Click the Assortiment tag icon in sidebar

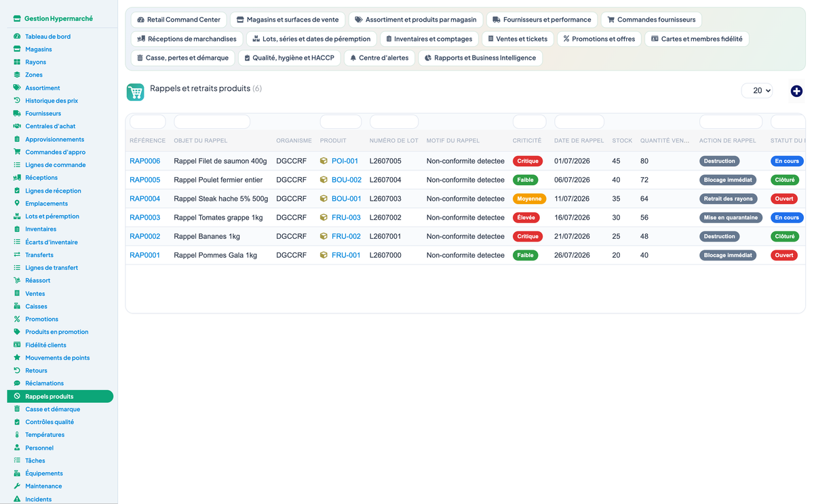pos(17,88)
